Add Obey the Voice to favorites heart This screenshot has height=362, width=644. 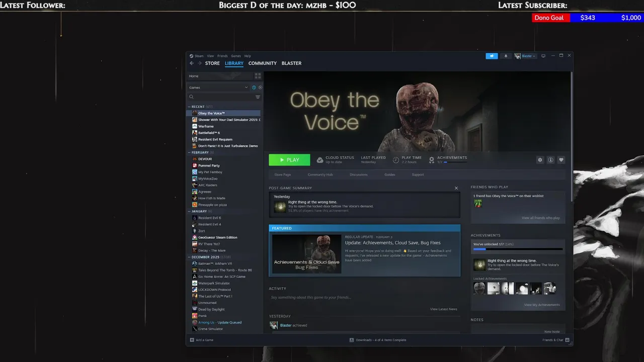pos(561,160)
